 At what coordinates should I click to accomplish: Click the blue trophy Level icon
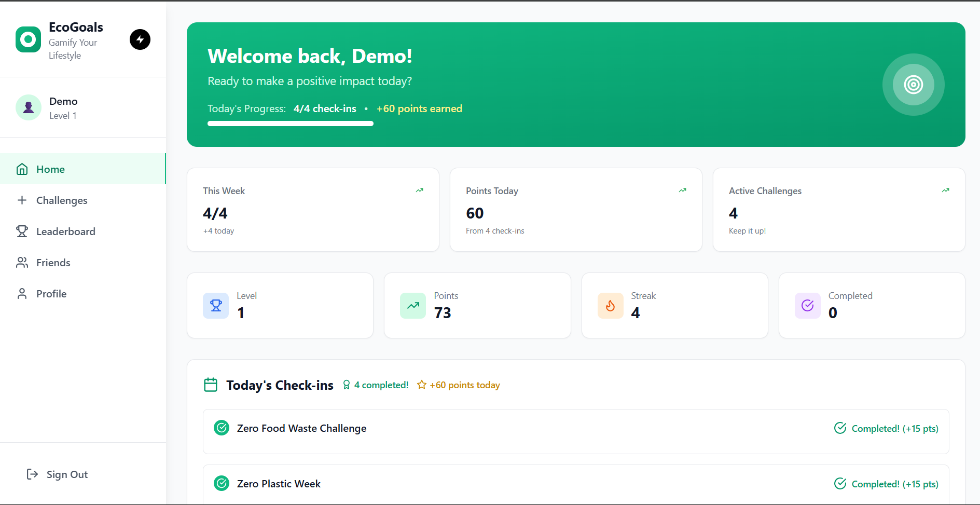(216, 306)
